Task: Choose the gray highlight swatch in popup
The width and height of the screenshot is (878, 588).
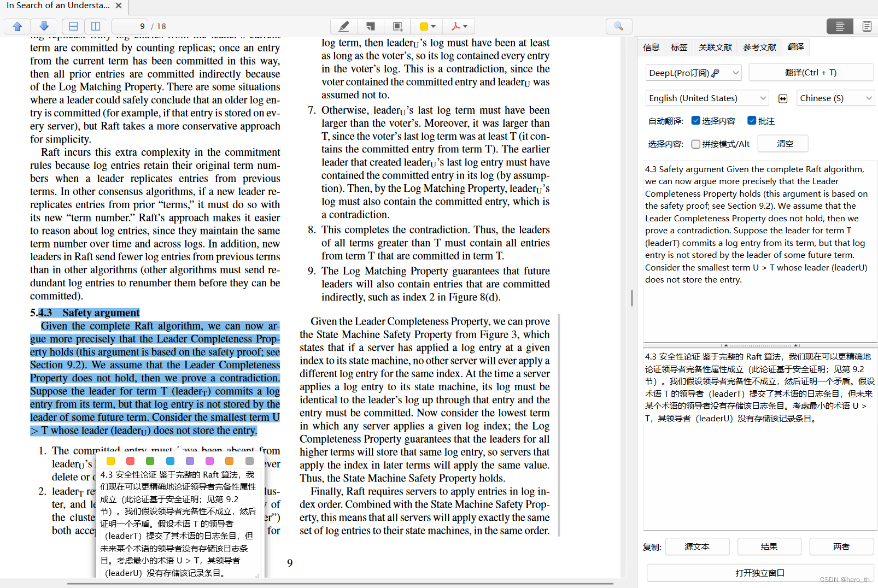Action: (249, 461)
